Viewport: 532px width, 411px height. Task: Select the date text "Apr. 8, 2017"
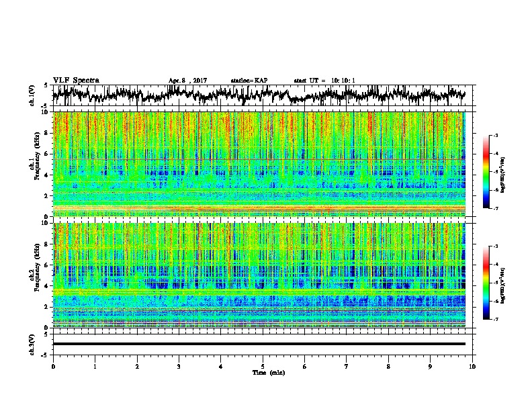(x=187, y=81)
